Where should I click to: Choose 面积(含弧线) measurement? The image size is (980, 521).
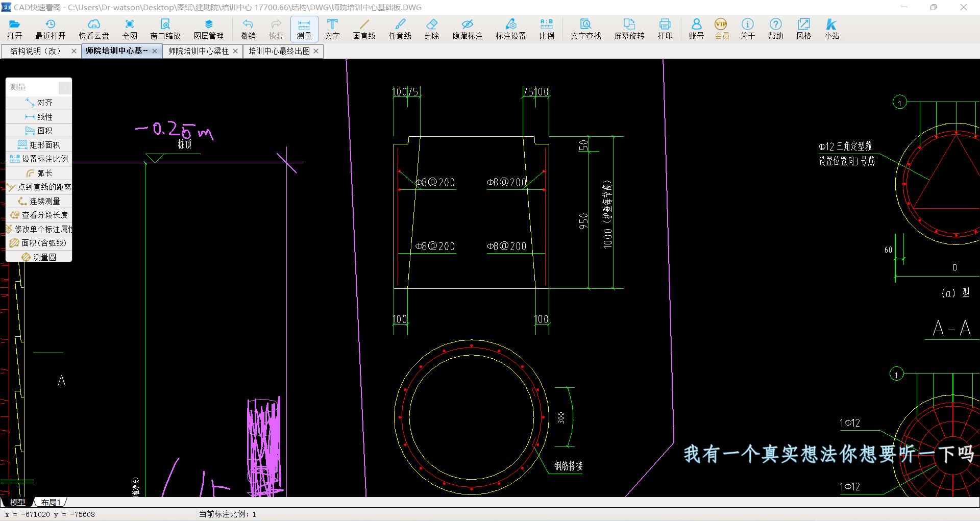click(39, 243)
